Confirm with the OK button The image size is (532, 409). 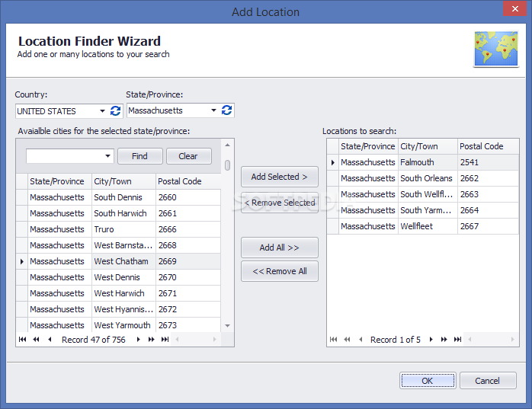pyautogui.click(x=428, y=381)
